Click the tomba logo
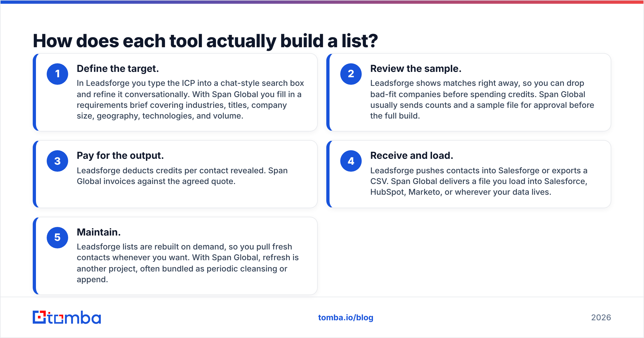 [67, 317]
